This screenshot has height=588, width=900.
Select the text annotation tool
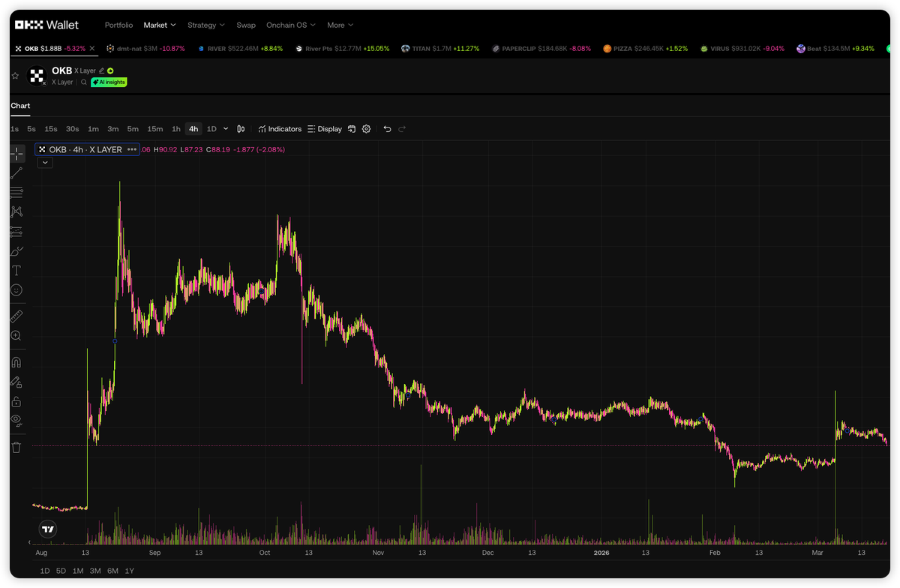[x=16, y=271]
